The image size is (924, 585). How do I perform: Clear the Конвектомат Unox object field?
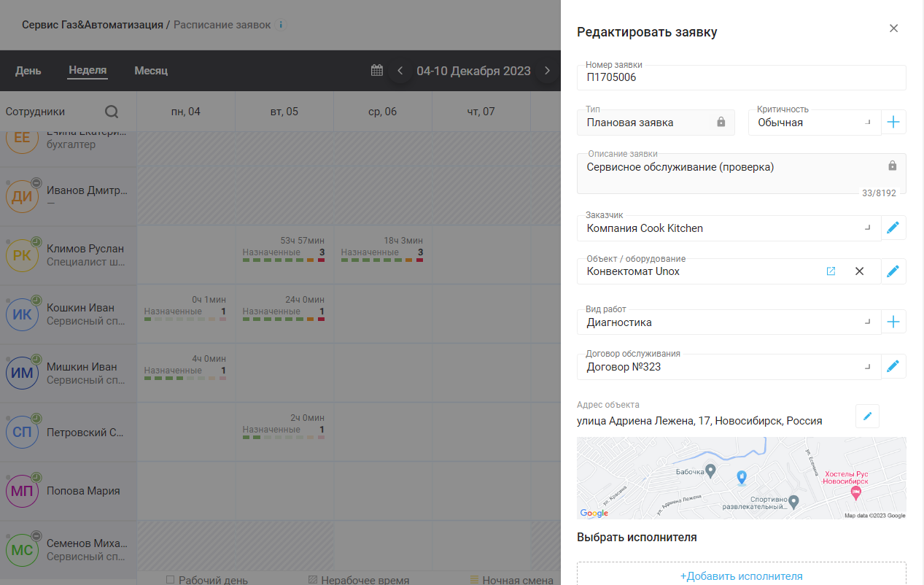tap(859, 271)
